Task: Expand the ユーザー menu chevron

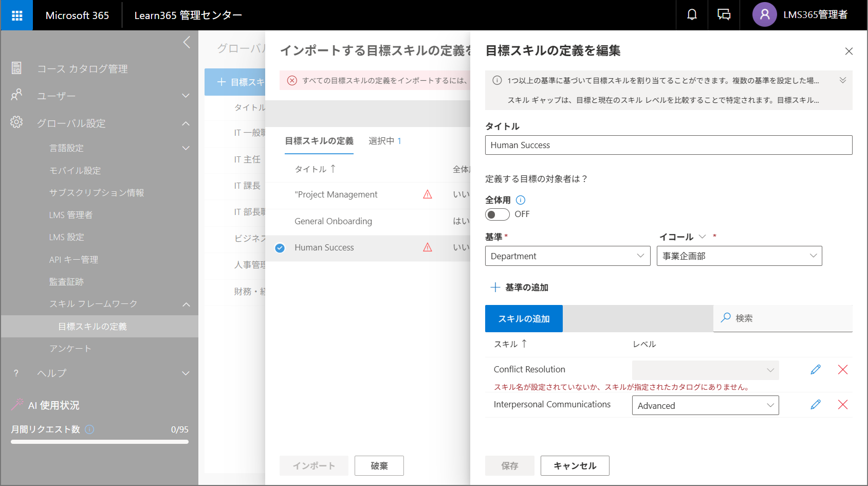Action: [x=186, y=96]
